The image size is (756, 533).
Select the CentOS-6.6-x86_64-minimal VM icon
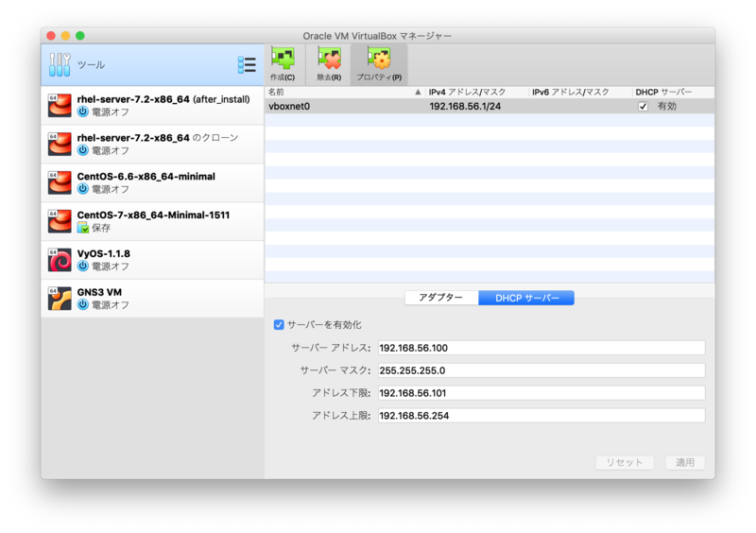click(60, 182)
